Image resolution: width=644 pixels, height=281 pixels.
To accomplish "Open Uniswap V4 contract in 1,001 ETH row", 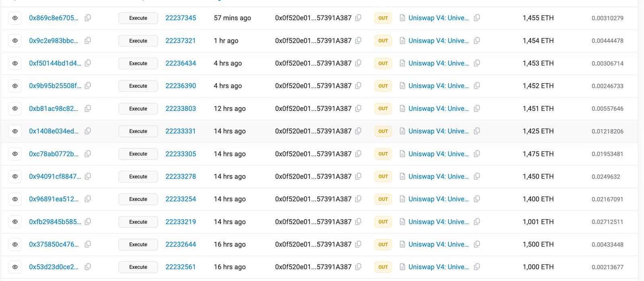I will pyautogui.click(x=438, y=222).
